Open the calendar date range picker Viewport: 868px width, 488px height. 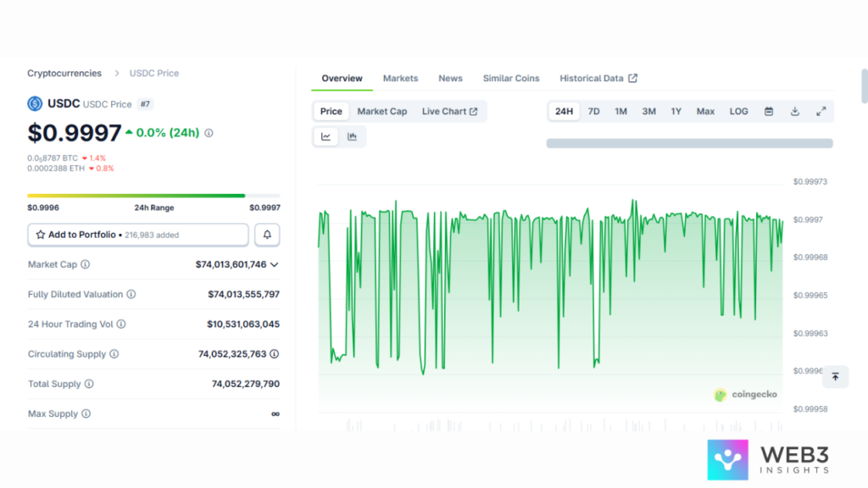coord(769,111)
